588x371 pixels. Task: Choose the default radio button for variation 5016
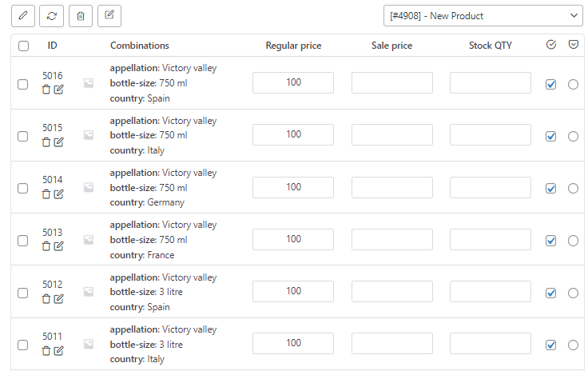pyautogui.click(x=573, y=85)
